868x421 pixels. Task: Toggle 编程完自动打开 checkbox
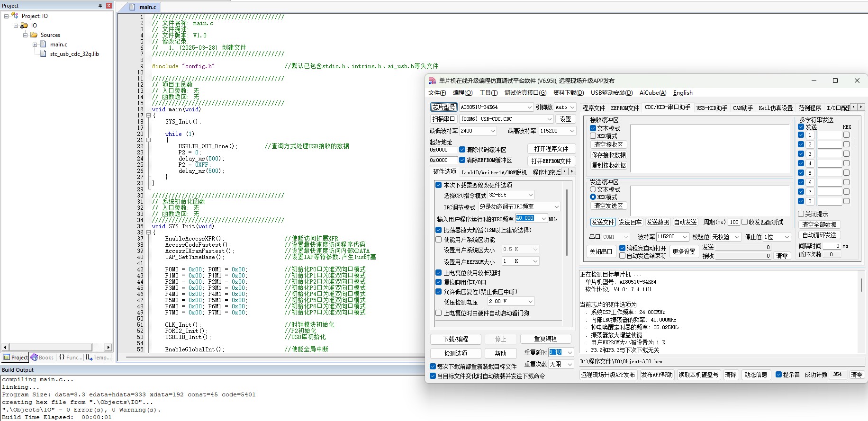click(x=622, y=248)
